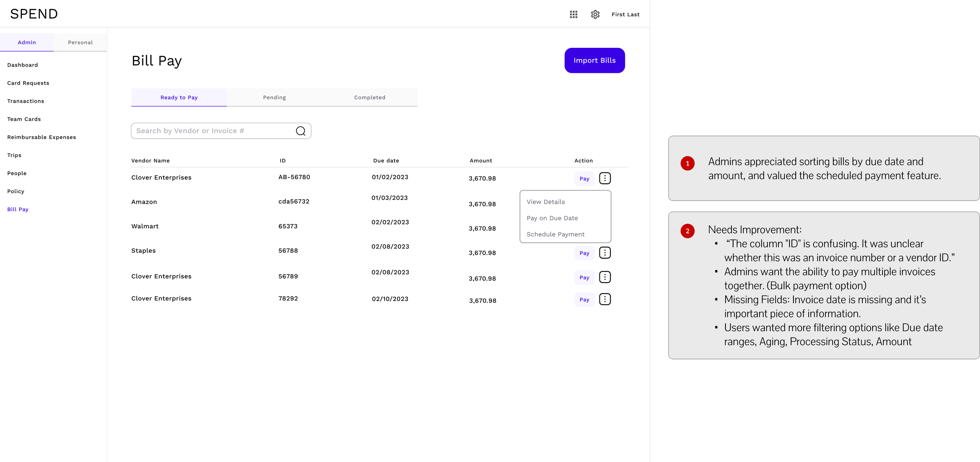980x462 pixels.
Task: Open three-dot menu for invoice 56789
Action: pos(605,277)
